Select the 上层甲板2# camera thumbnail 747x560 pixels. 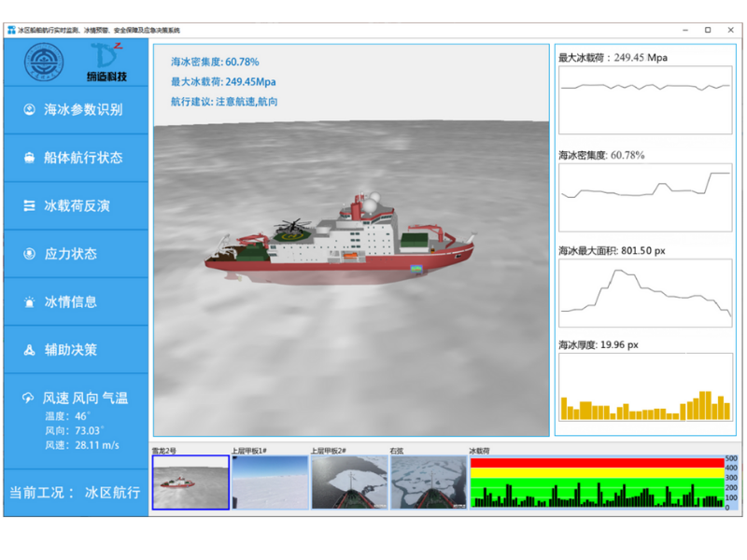(x=348, y=482)
